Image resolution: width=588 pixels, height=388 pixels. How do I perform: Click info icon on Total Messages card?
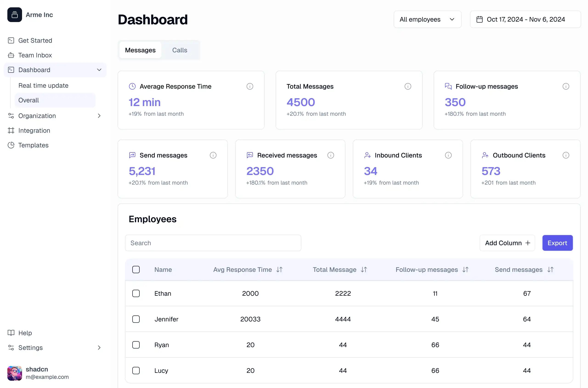407,86
